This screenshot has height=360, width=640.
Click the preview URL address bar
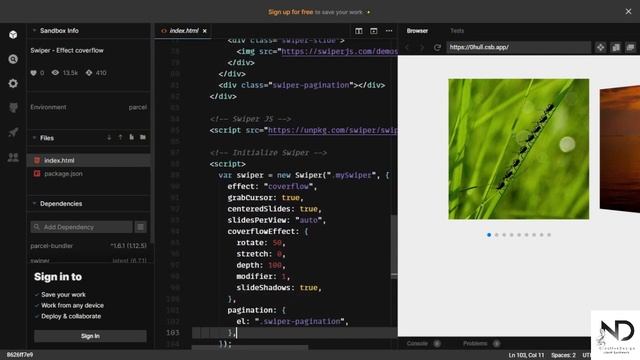click(x=518, y=47)
